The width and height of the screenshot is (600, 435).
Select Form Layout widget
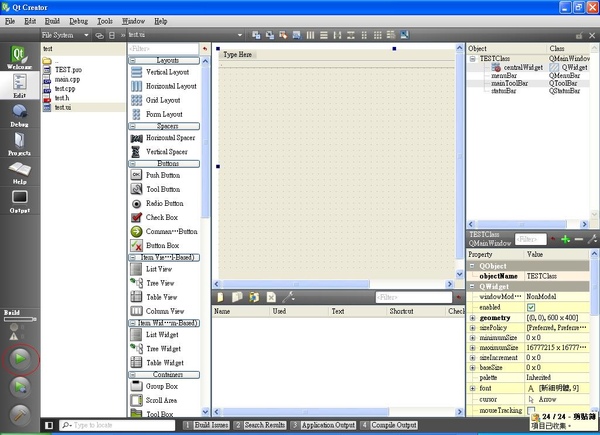[157, 114]
